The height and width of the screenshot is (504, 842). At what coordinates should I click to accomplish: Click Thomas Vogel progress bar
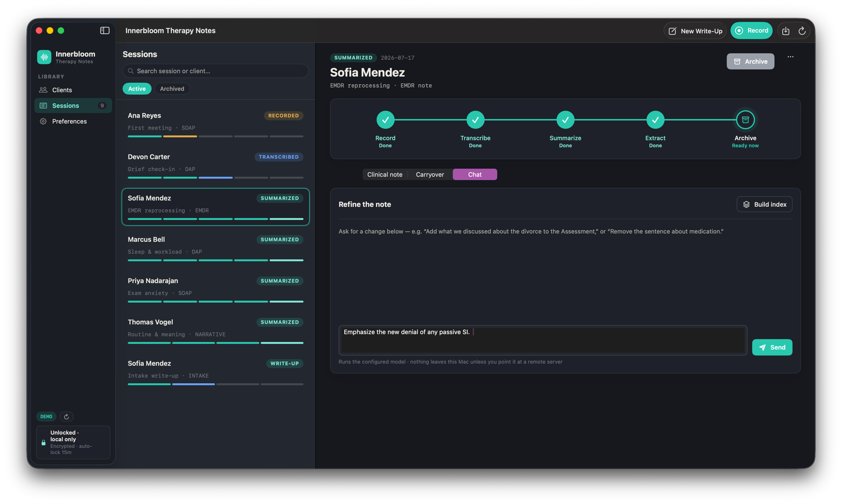(x=216, y=343)
